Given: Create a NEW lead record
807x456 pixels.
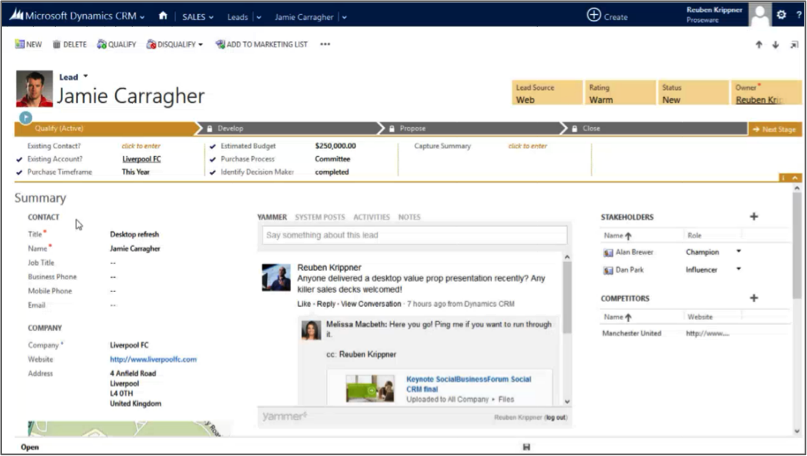Looking at the screenshot, I should click(x=28, y=44).
